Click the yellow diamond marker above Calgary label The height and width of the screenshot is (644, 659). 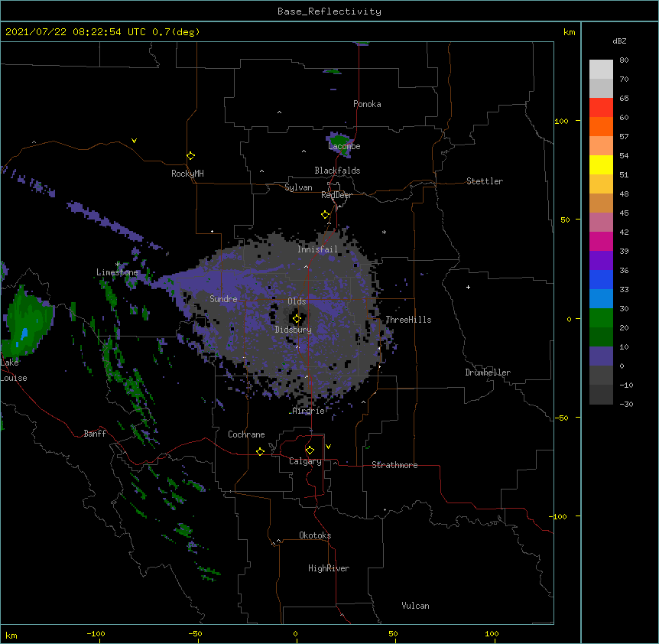[x=310, y=450]
